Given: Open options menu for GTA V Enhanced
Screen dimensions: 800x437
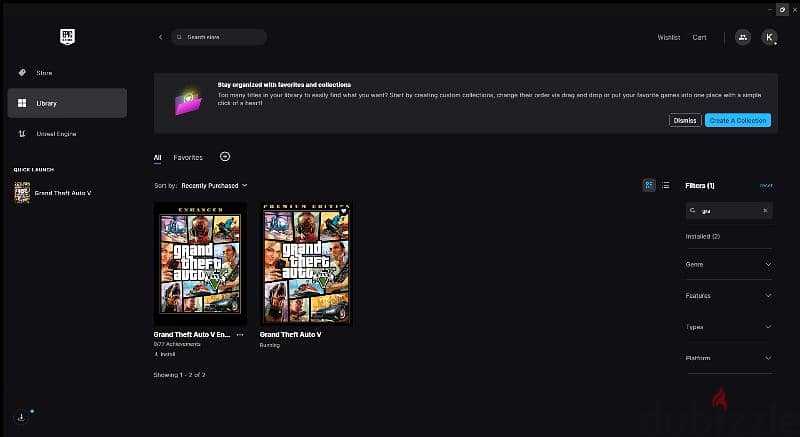Looking at the screenshot, I should pos(240,335).
